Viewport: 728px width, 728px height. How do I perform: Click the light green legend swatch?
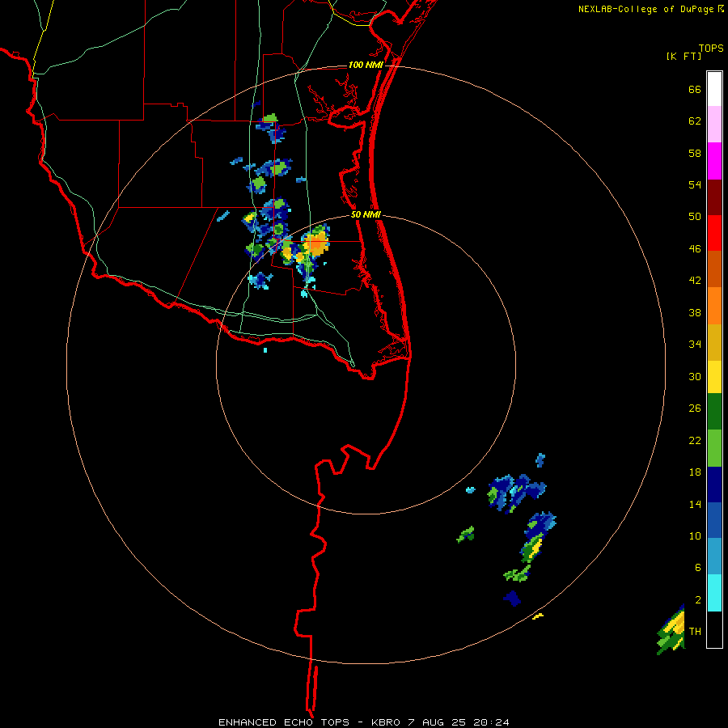714,448
